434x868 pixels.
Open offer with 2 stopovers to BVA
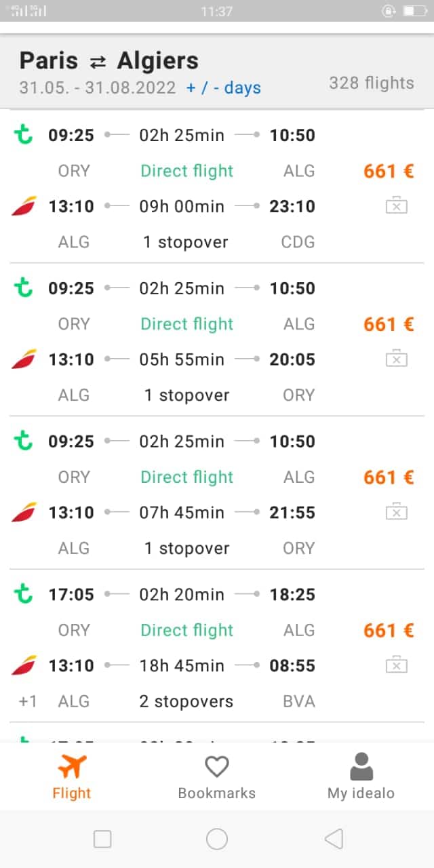[217, 646]
